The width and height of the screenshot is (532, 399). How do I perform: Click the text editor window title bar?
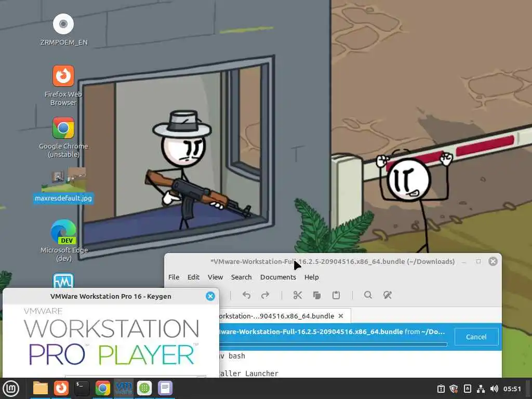click(x=332, y=262)
